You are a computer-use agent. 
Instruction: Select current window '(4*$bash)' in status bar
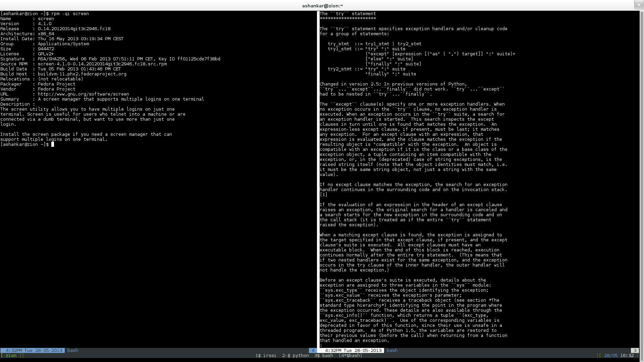pos(351,356)
